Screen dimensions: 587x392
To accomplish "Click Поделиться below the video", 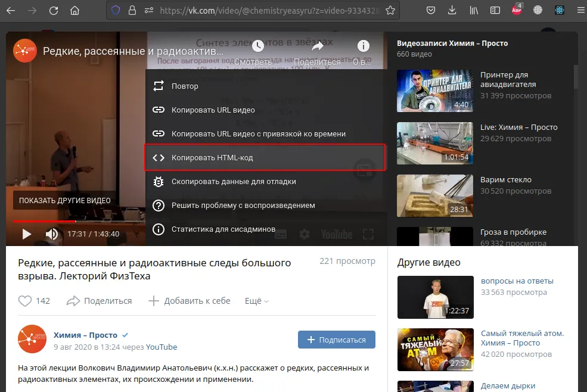I will (x=99, y=301).
